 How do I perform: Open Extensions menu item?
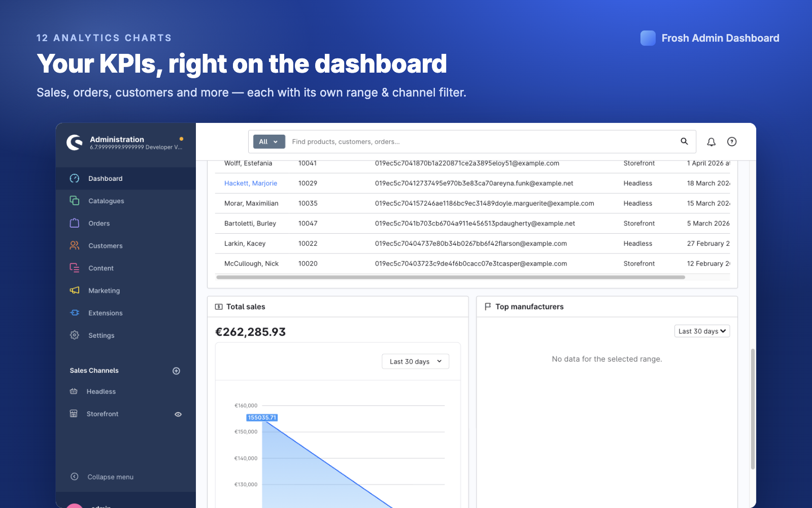tap(125, 312)
